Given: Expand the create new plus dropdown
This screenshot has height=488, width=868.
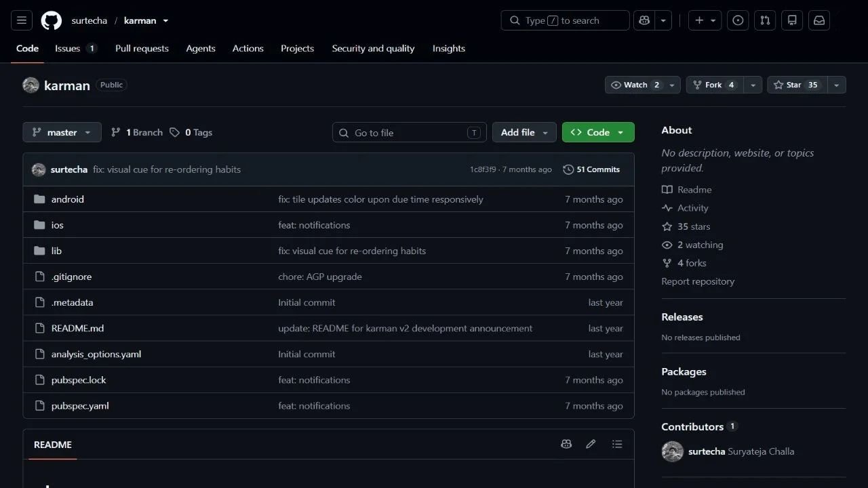Looking at the screenshot, I should 705,20.
